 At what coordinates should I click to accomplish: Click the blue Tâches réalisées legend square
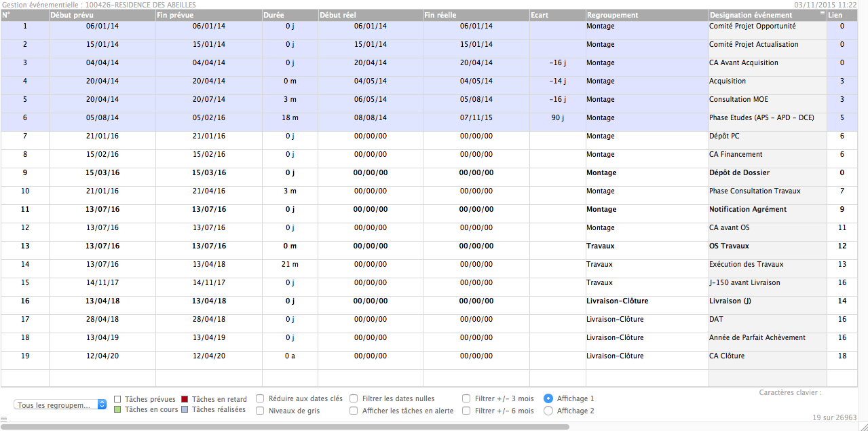click(185, 410)
